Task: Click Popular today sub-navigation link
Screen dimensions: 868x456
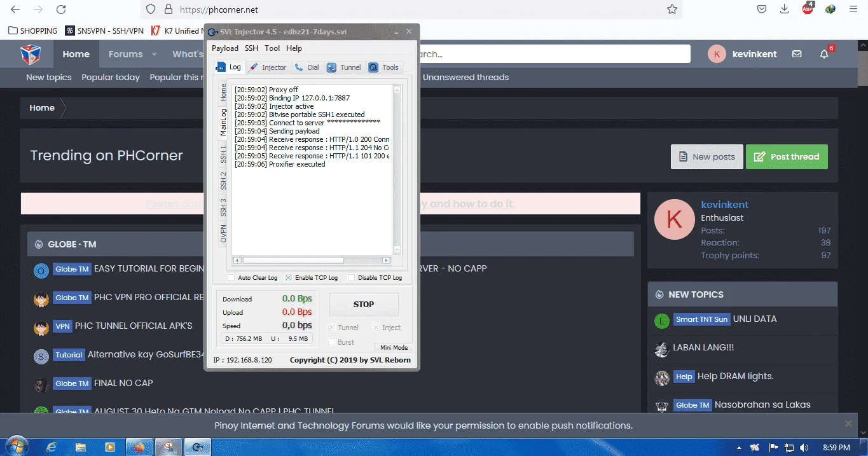Action: point(111,77)
